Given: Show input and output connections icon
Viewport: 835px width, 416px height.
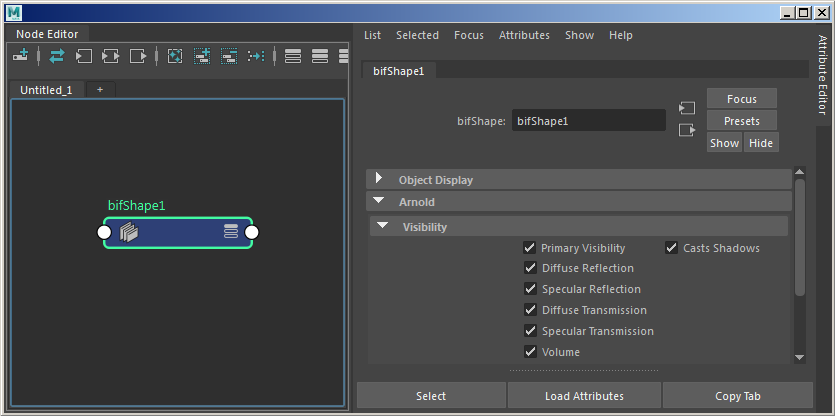Looking at the screenshot, I should coord(111,56).
